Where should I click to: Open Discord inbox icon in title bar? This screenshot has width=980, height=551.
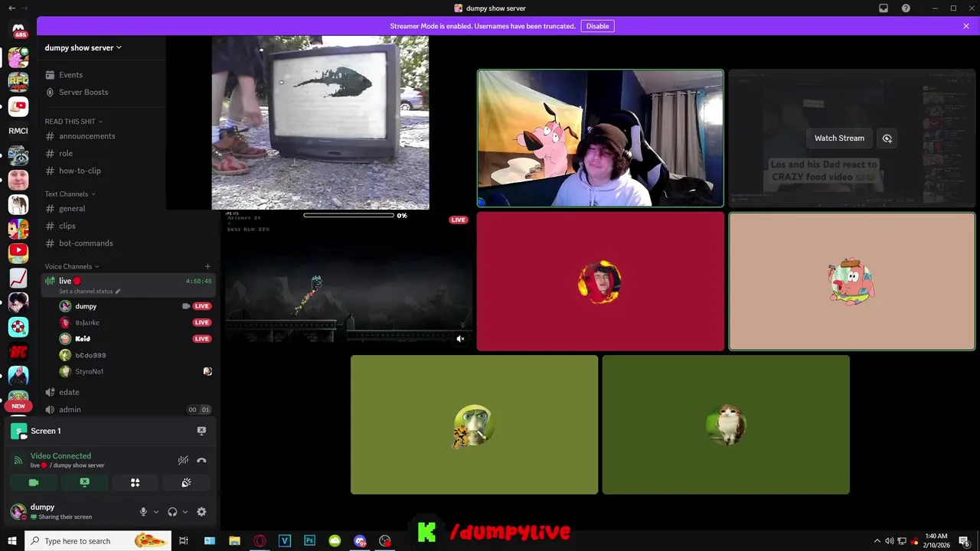point(884,8)
